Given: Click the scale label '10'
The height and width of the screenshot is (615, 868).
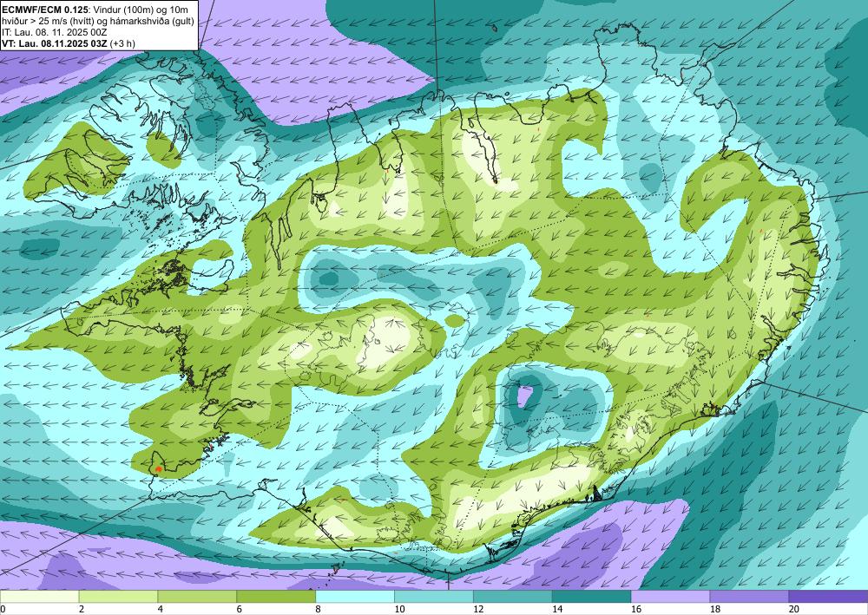Looking at the screenshot, I should pyautogui.click(x=399, y=610).
